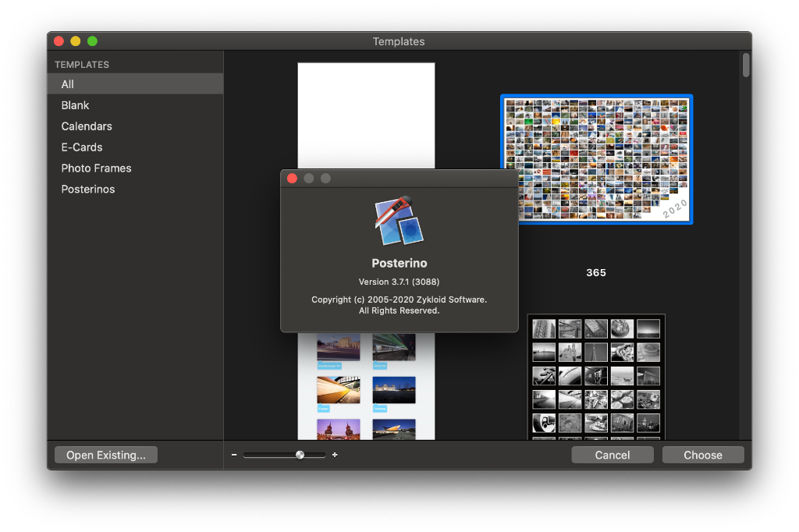This screenshot has width=799, height=532.
Task: Select the city photos with captions template
Action: [366, 386]
